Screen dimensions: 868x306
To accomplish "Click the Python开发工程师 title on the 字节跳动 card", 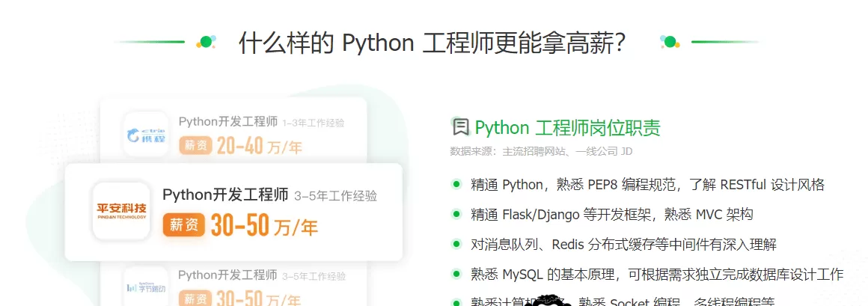I will tap(227, 275).
